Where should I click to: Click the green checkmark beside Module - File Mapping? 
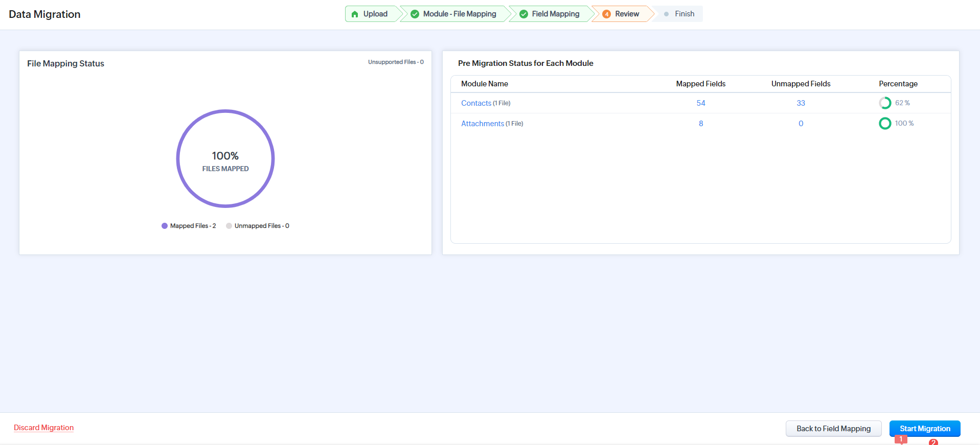tap(415, 14)
